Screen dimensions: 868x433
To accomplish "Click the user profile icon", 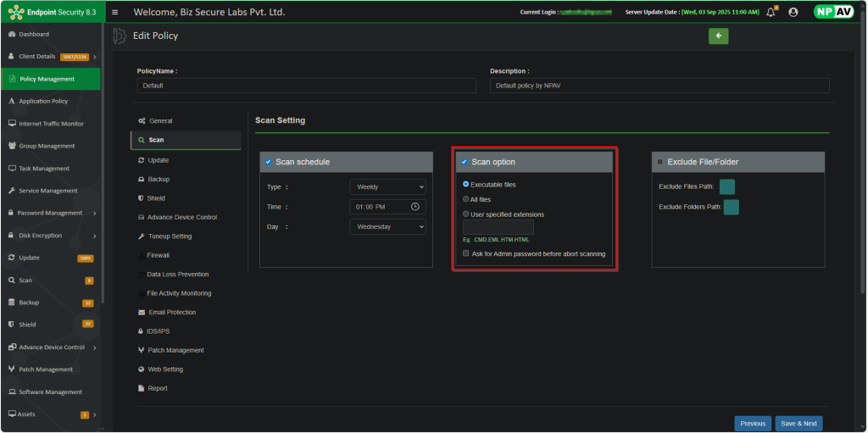I will point(793,12).
